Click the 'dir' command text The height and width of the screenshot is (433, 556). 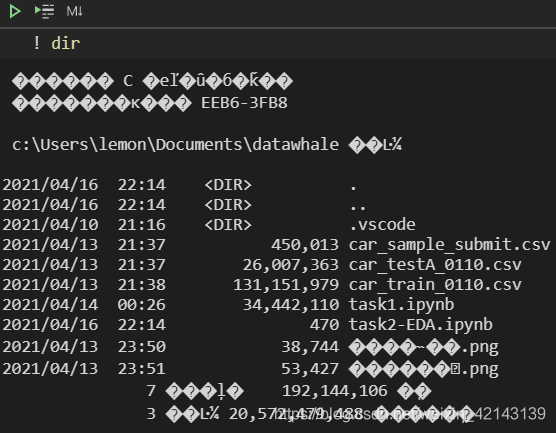tap(66, 44)
